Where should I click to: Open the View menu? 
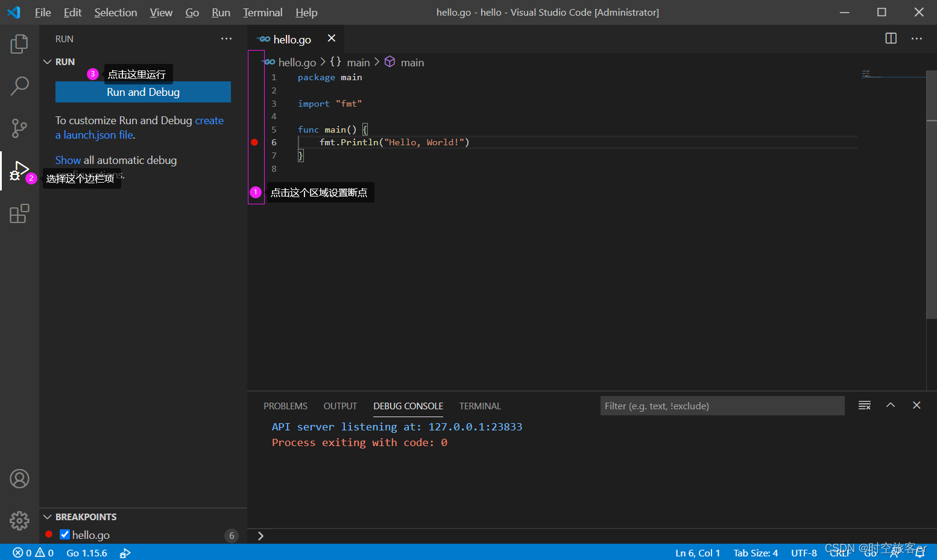[161, 13]
